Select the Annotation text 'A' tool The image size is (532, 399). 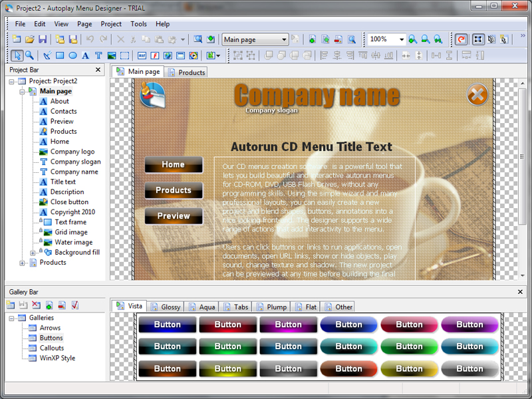click(86, 55)
